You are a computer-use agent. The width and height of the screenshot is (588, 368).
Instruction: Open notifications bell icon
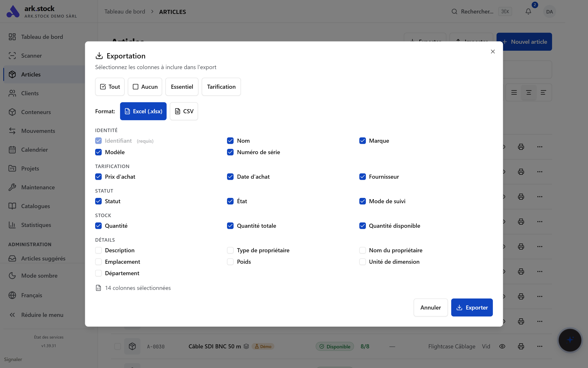click(x=528, y=11)
